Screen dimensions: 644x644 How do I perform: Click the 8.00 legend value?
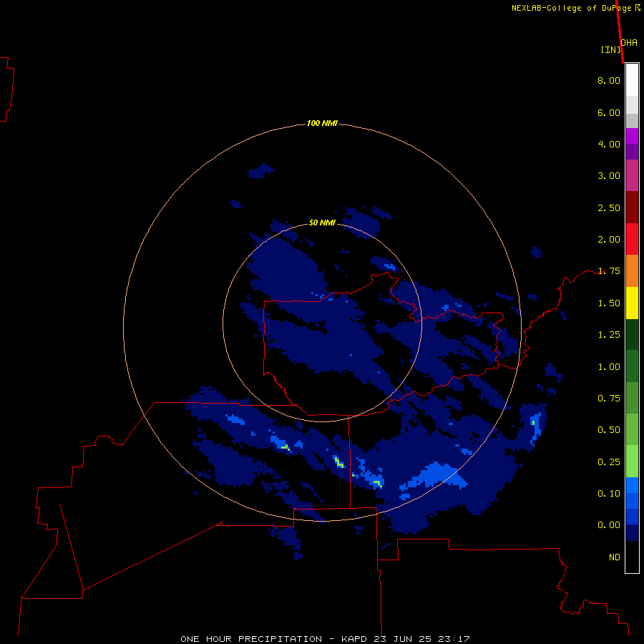tap(609, 80)
